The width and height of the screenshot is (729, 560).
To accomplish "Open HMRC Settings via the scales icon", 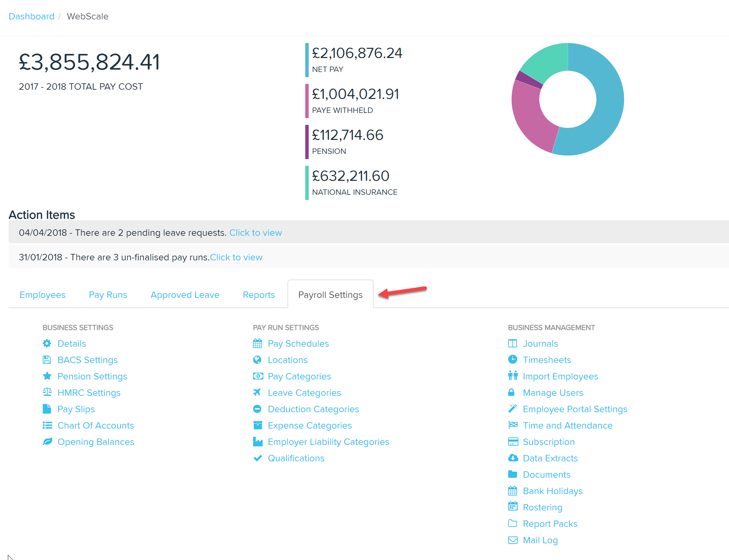I will point(47,392).
